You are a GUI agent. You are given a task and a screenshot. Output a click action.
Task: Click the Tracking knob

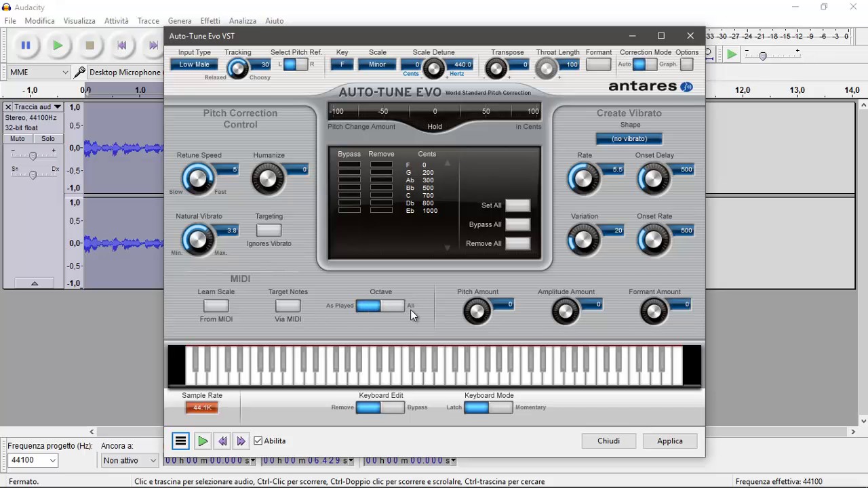pos(237,68)
